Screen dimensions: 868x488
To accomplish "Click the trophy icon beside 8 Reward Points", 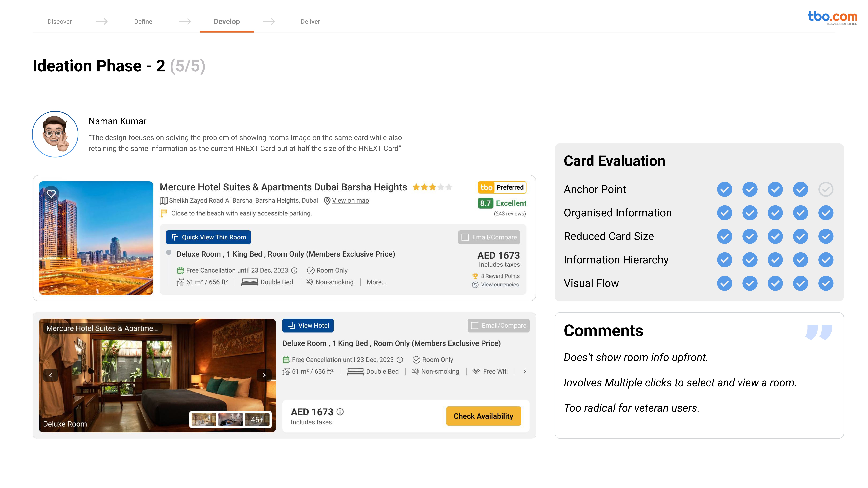I will coord(475,276).
